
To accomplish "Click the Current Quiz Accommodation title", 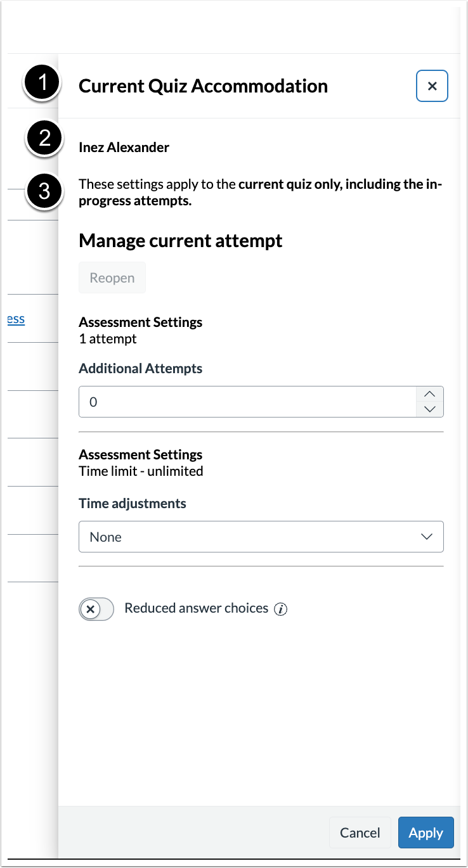I will [x=204, y=86].
